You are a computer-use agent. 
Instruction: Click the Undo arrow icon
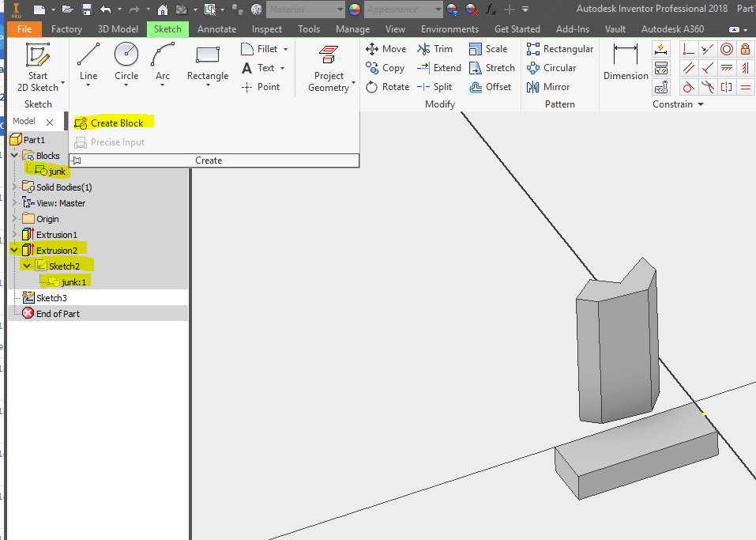(x=106, y=9)
